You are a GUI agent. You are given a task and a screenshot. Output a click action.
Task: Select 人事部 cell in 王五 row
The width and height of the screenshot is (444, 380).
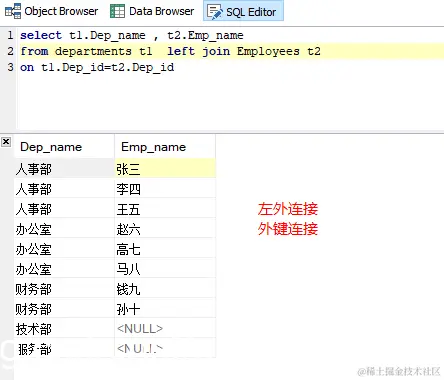[64, 208]
